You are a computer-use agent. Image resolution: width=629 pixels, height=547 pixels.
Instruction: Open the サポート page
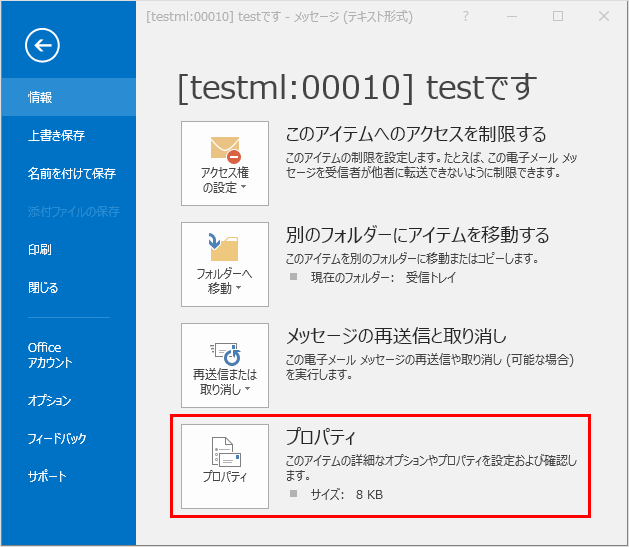(48, 476)
